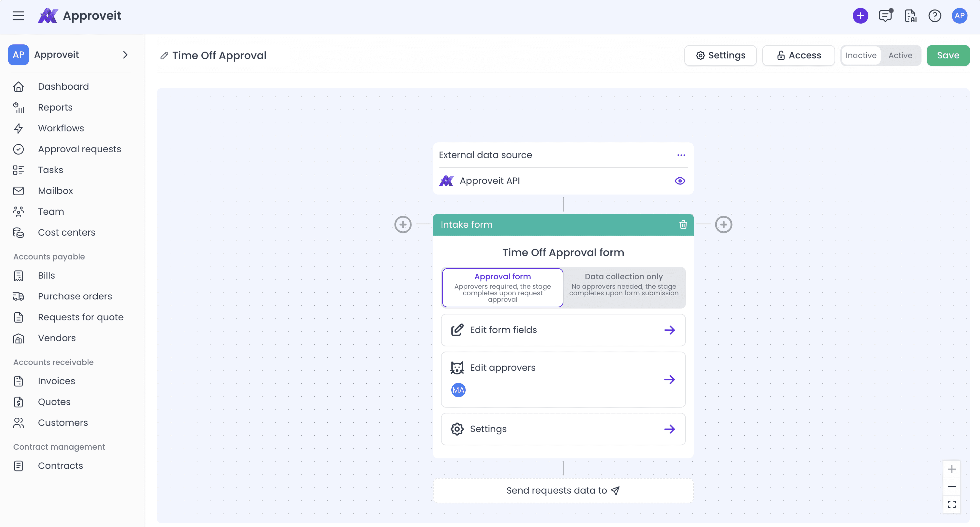The width and height of the screenshot is (980, 527).
Task: Open the hamburger menu
Action: [18, 16]
